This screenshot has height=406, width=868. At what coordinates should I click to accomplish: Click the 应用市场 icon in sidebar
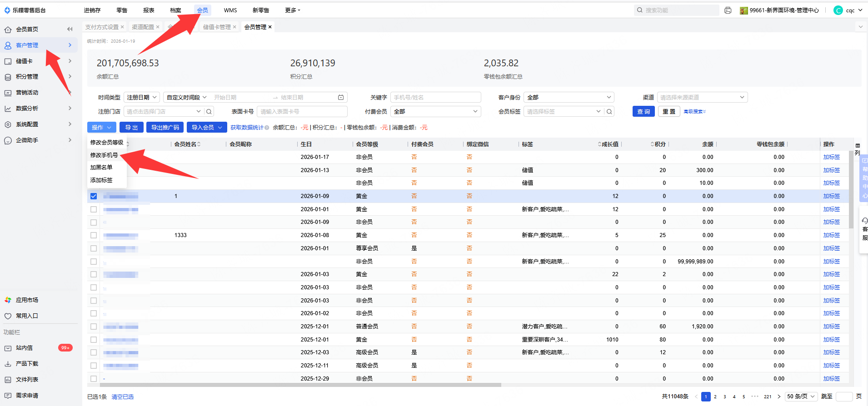[8, 300]
